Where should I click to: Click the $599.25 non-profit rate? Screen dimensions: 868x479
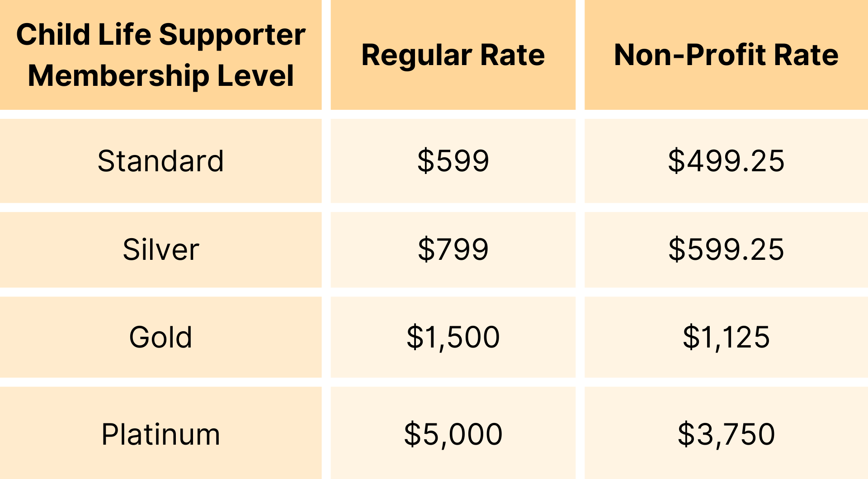point(726,249)
